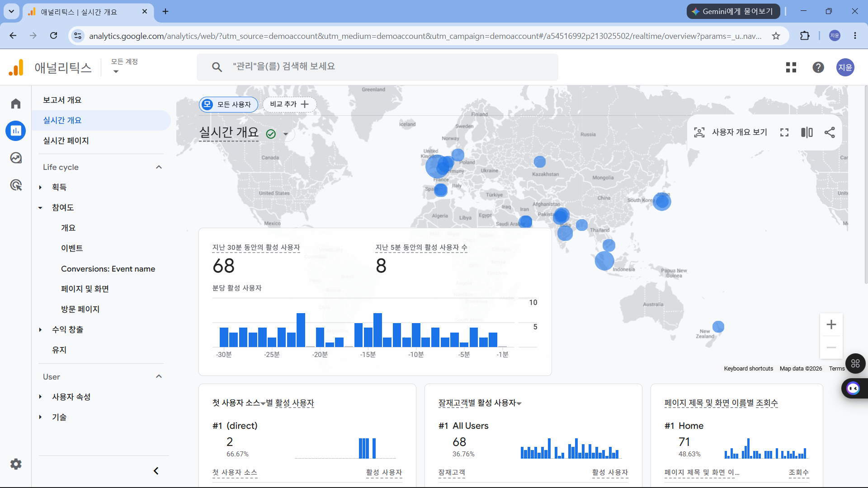Collapse the 참여도 menu group
868x488 pixels.
point(40,208)
